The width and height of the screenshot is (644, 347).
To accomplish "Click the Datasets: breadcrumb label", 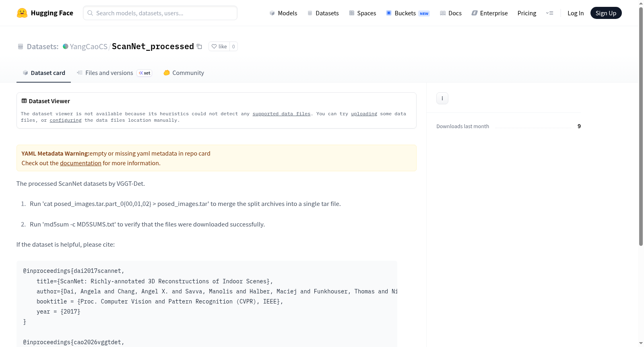I will (x=43, y=46).
